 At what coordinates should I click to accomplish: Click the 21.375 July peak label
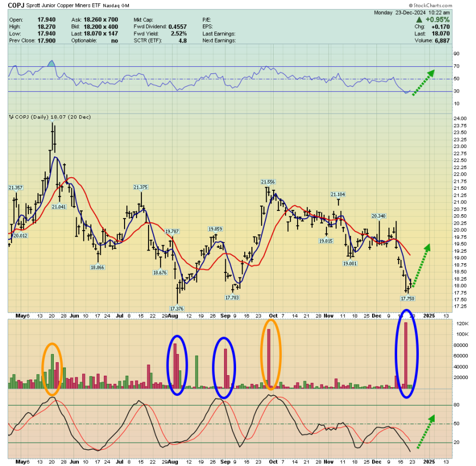pyautogui.click(x=140, y=187)
